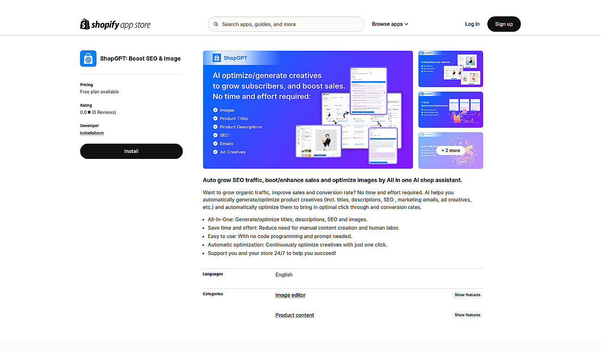The image size is (601, 364).
Task: Focus the Search apps field
Action: (x=286, y=24)
